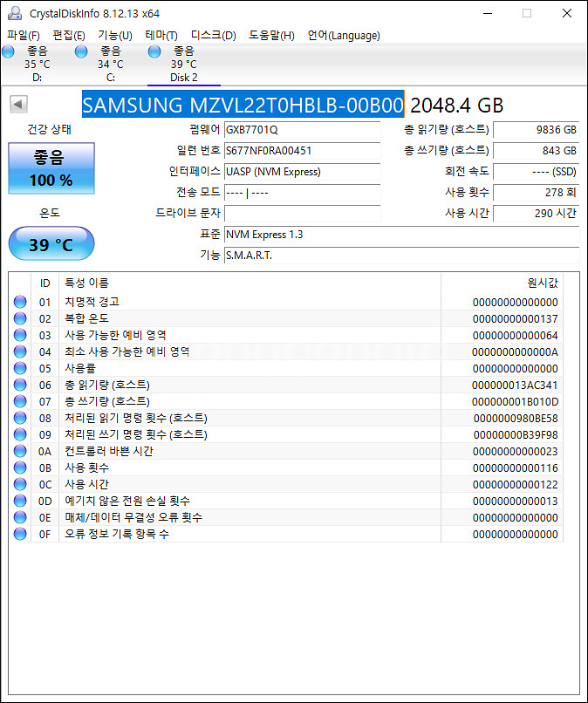Click the CrystalDiskInfo app icon in title bar

[x=15, y=13]
